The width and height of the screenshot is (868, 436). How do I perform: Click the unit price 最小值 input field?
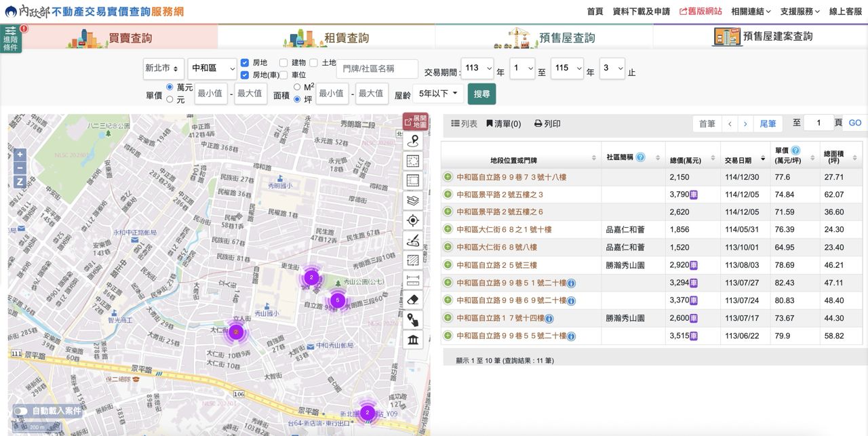tap(211, 94)
